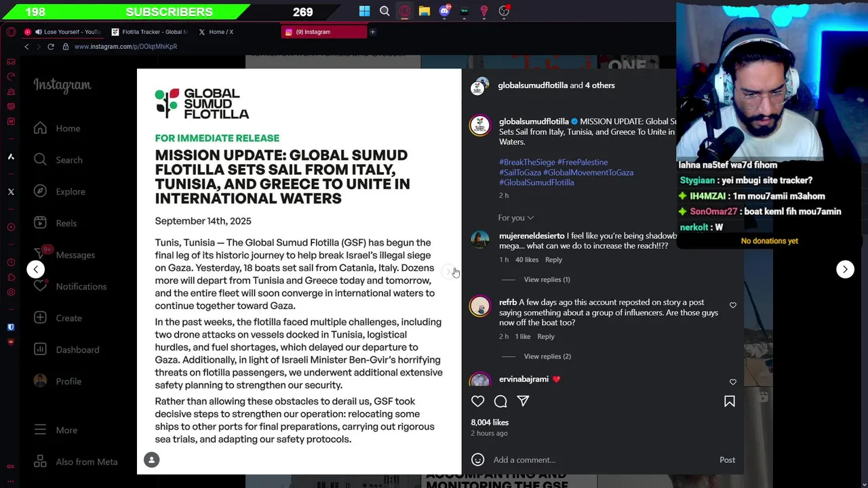Click the Create plus icon
Screen dimensions: 868x488
tap(40, 318)
